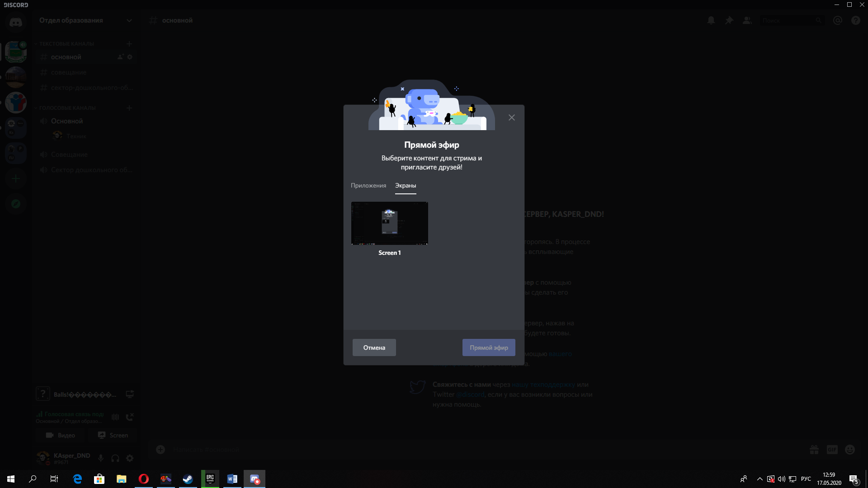Attach file with plus icon in message bar
868x488 pixels.
click(x=160, y=450)
